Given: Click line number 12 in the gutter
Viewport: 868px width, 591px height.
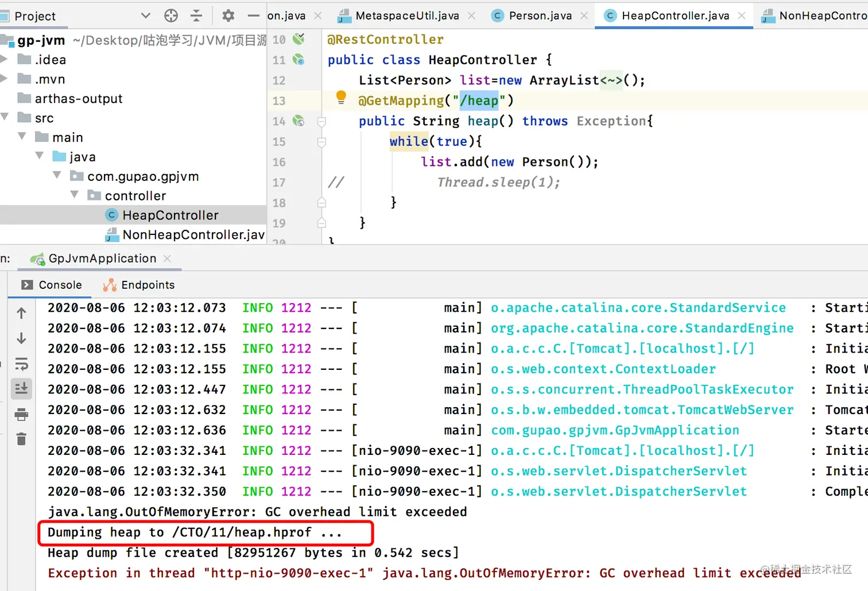Looking at the screenshot, I should (x=279, y=80).
